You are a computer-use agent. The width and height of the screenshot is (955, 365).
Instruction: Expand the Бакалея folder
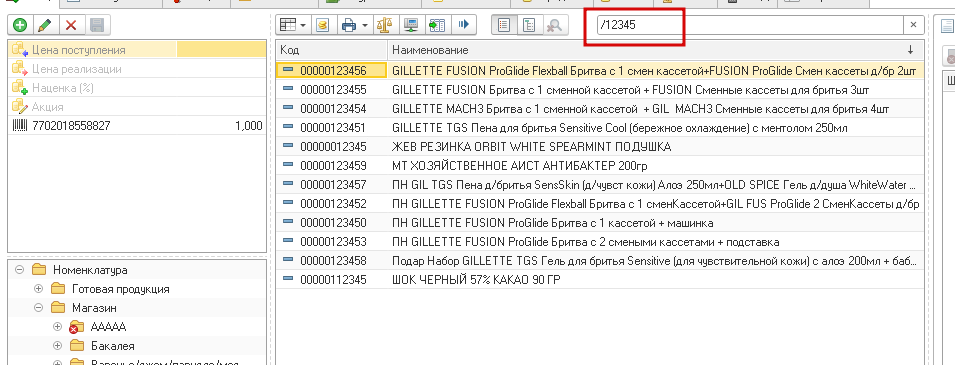pyautogui.click(x=58, y=346)
